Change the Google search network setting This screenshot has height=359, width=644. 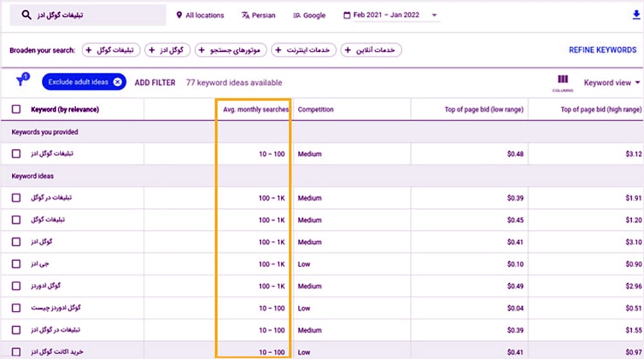coord(309,15)
